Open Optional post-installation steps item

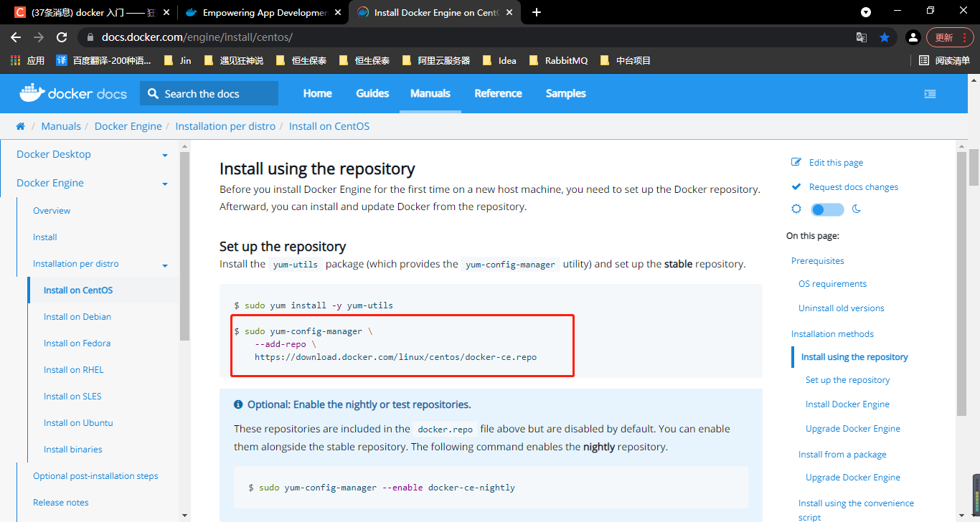(95, 476)
